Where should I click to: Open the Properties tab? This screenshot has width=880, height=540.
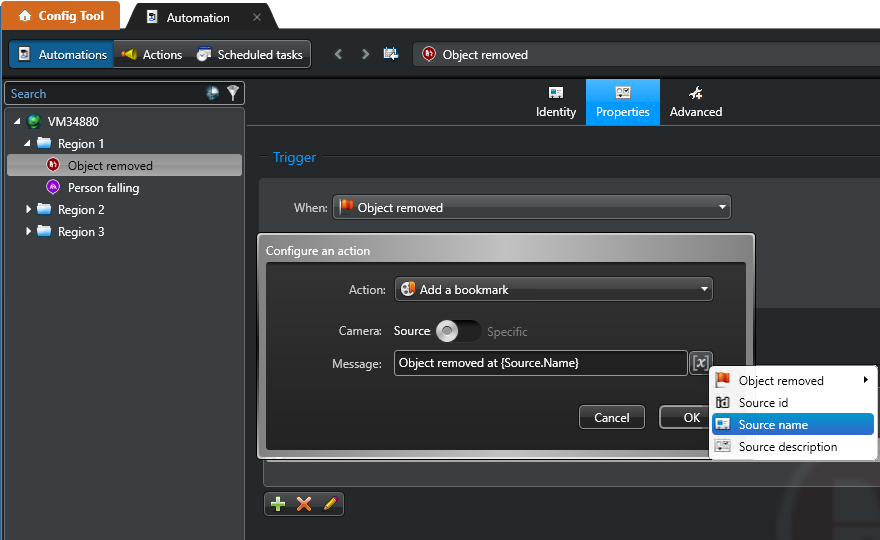click(622, 102)
